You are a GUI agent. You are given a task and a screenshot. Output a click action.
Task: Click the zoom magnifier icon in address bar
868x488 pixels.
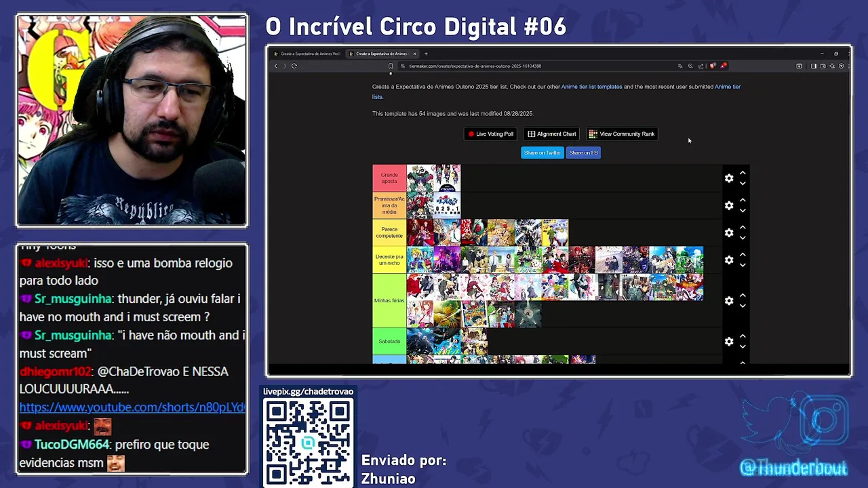pyautogui.click(x=690, y=66)
